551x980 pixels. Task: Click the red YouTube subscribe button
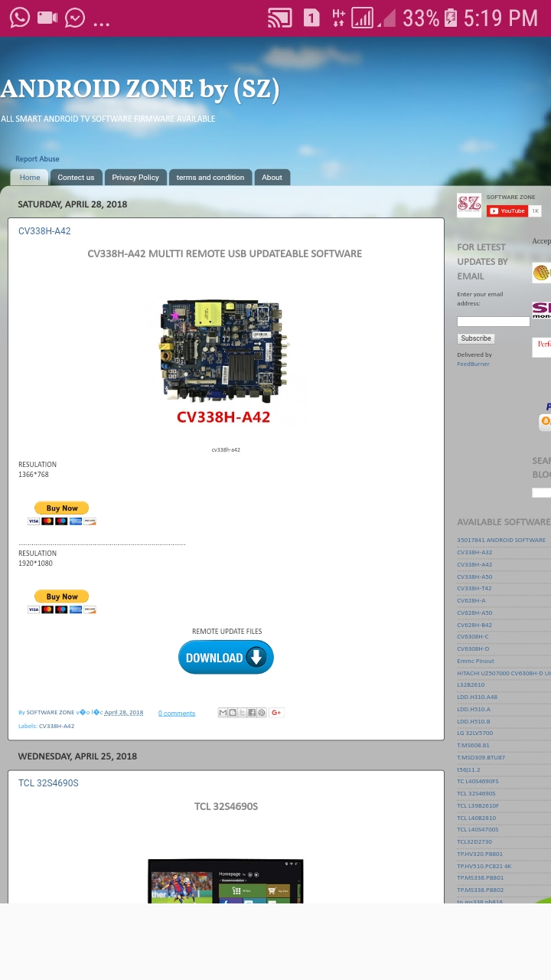pyautogui.click(x=507, y=211)
